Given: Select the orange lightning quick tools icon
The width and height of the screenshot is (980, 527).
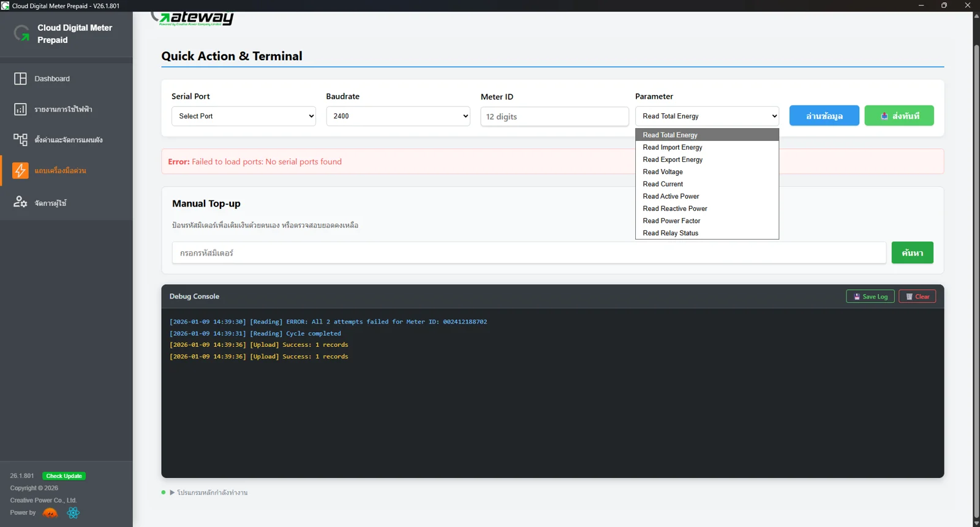Looking at the screenshot, I should (20, 170).
